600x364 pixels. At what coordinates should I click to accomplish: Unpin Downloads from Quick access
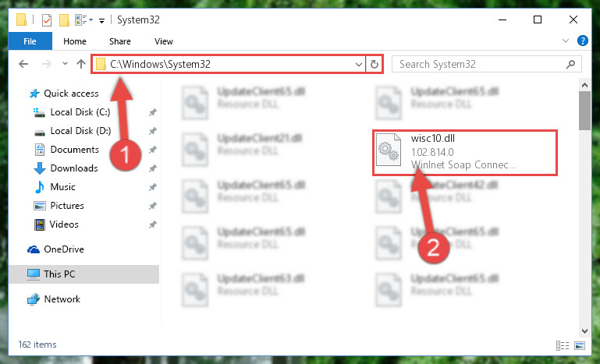(x=152, y=168)
